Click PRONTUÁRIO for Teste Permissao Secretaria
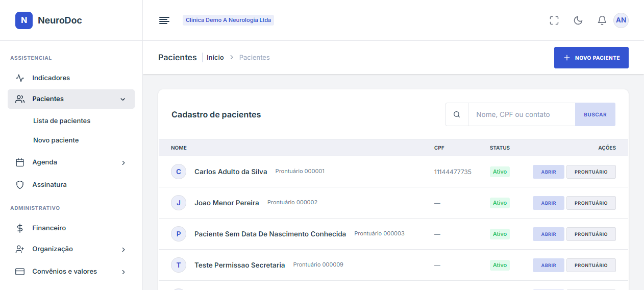Image resolution: width=644 pixels, height=290 pixels. (x=591, y=265)
